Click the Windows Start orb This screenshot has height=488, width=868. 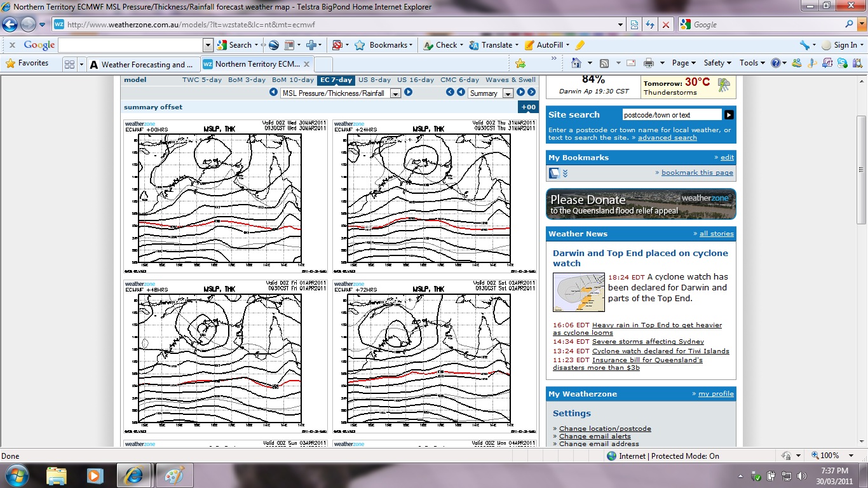(x=18, y=475)
